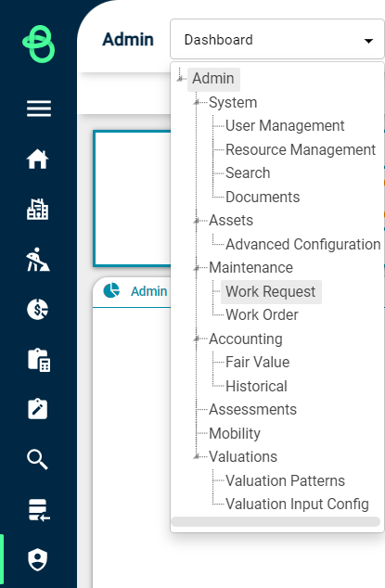Screen dimensions: 385x588
Task: Click the clipboard calculator sidebar icon
Action: pyautogui.click(x=39, y=360)
